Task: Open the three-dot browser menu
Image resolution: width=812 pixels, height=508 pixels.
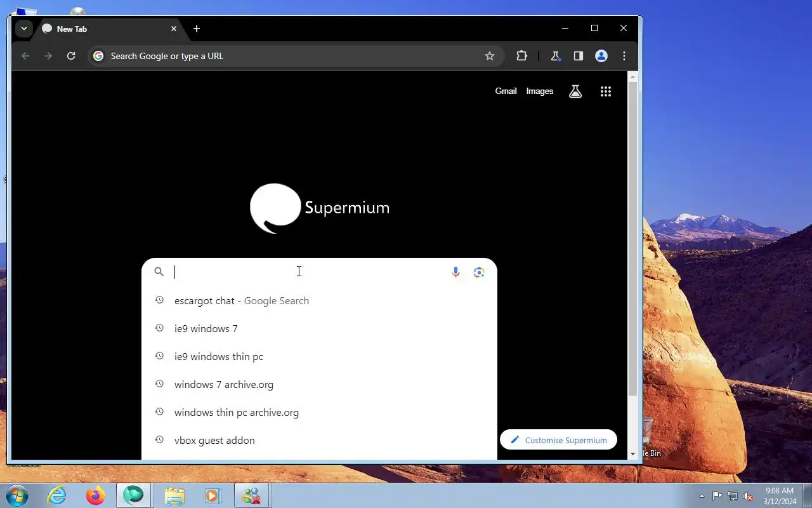Action: pyautogui.click(x=624, y=56)
